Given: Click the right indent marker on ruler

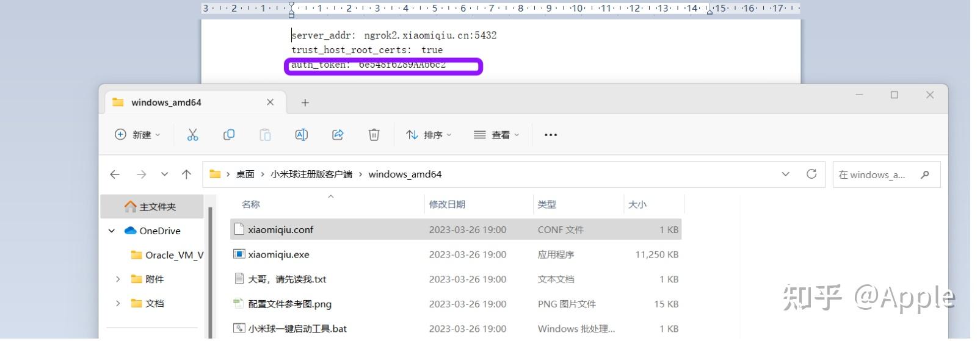Looking at the screenshot, I should [x=709, y=10].
